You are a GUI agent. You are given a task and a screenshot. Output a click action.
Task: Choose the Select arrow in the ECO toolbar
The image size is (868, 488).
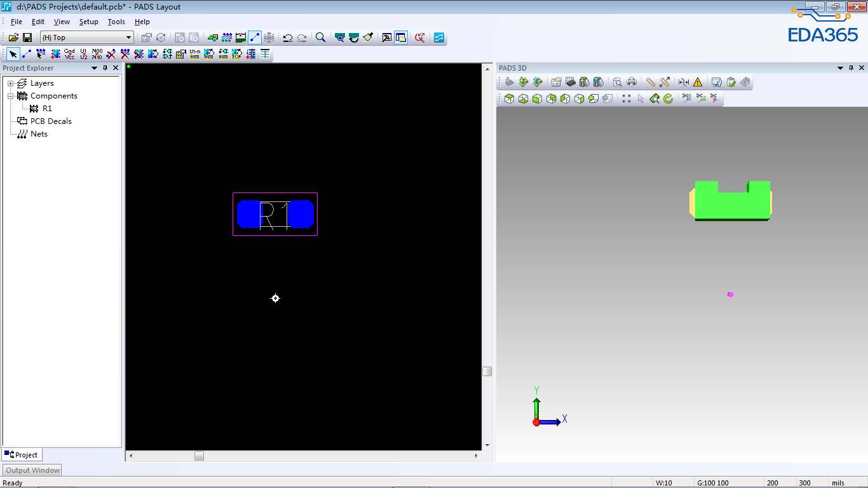click(13, 54)
